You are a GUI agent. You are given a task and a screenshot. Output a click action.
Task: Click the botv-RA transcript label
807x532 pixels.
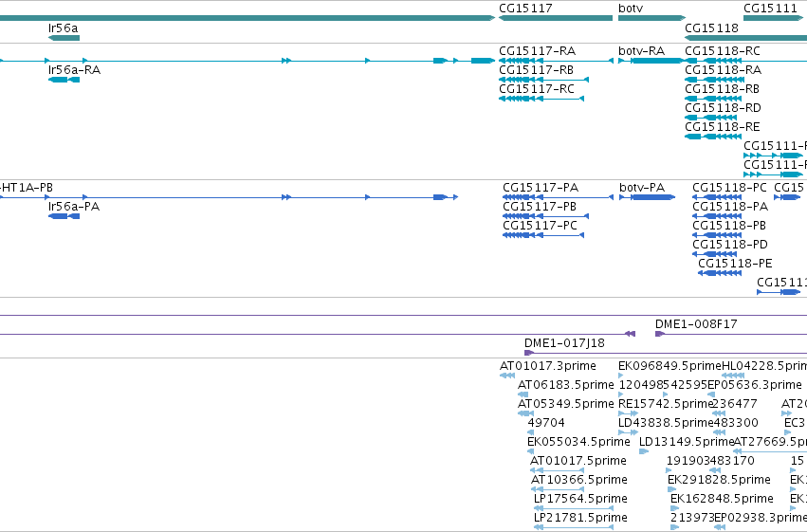642,51
